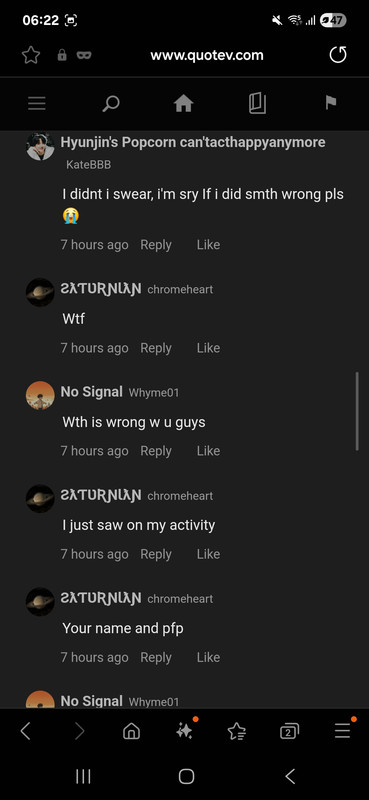Open the flag notifications icon
This screenshot has height=800, width=369.
click(x=331, y=103)
